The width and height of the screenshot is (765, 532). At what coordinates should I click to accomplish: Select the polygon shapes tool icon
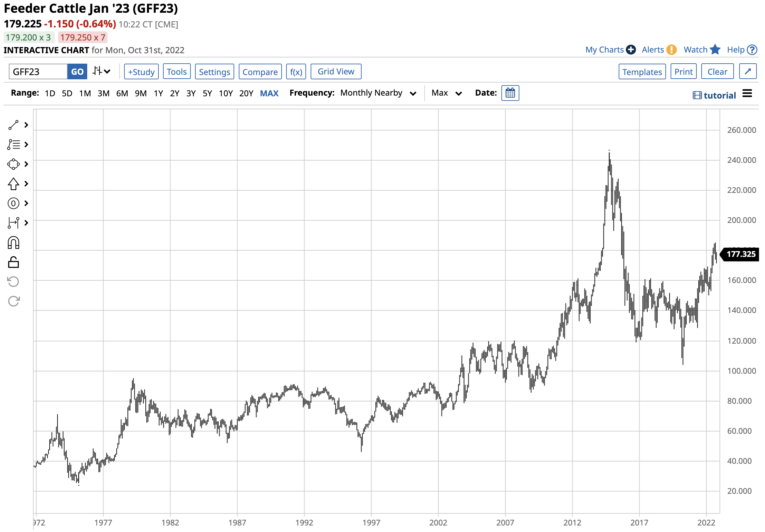tap(13, 164)
